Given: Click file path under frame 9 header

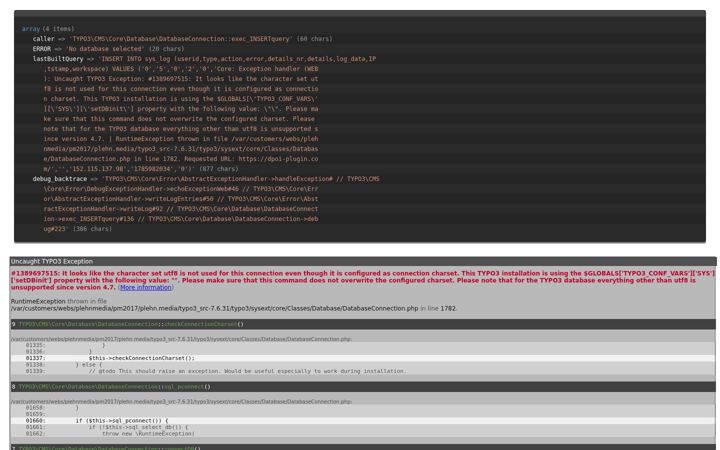Looking at the screenshot, I should pyautogui.click(x=181, y=339).
